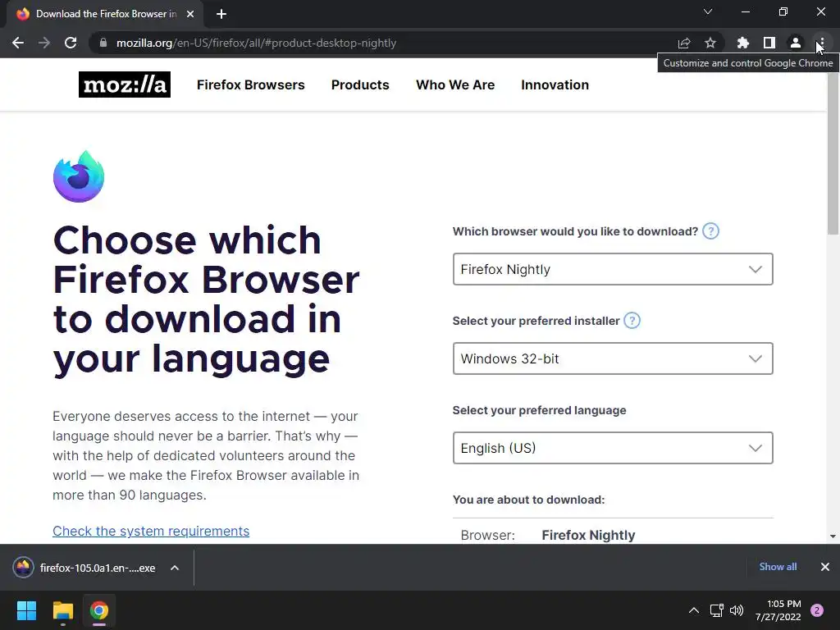Restore down the Chrome window
This screenshot has width=840, height=630.
coord(783,11)
